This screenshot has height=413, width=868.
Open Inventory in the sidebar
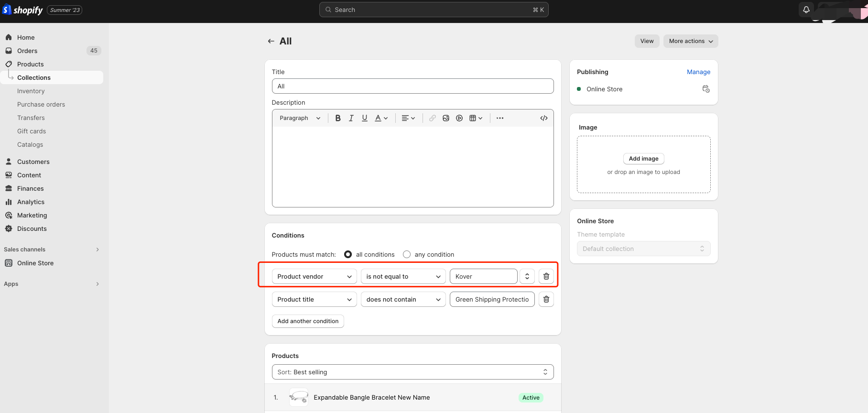31,91
